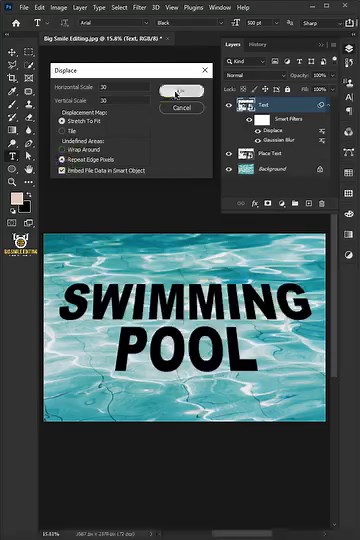Open the Normal blend mode dropdown
The width and height of the screenshot is (360, 540).
point(255,75)
